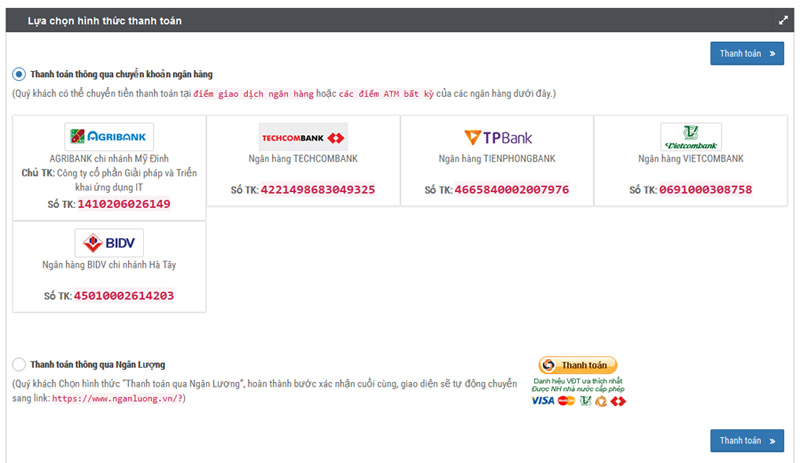Choose the Ngân Lượng payment radio option
800x463 pixels.
coord(19,364)
